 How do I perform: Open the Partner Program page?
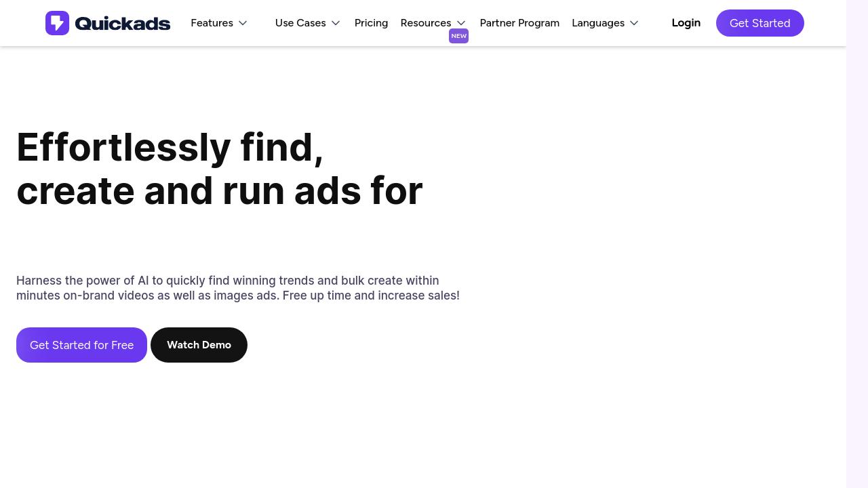(x=519, y=23)
